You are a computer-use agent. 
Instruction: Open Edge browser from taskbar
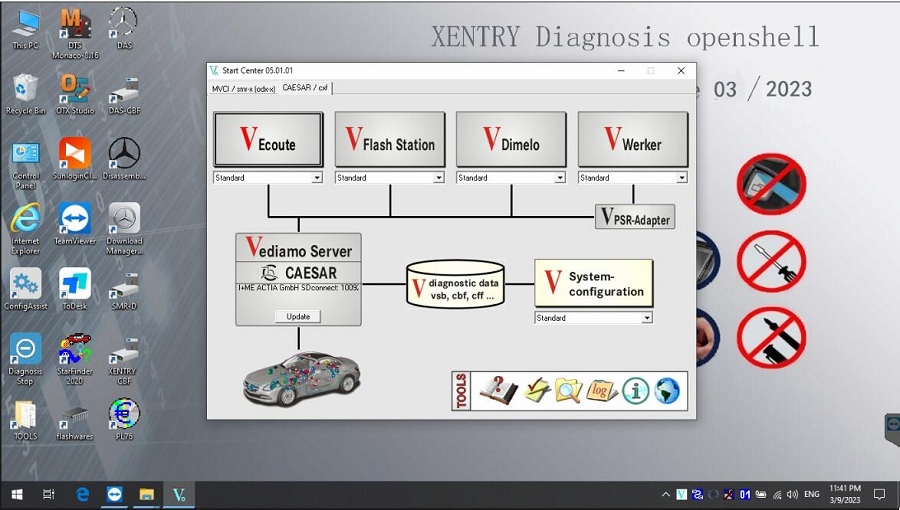[x=83, y=495]
